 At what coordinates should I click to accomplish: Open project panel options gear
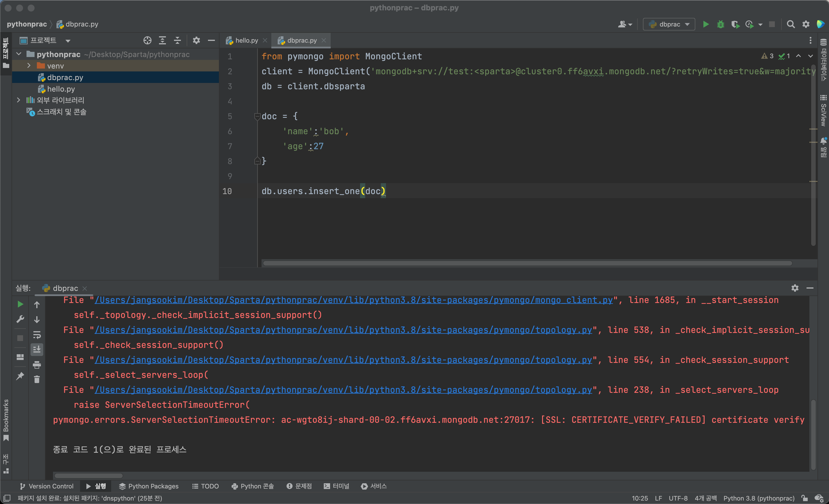tap(196, 40)
